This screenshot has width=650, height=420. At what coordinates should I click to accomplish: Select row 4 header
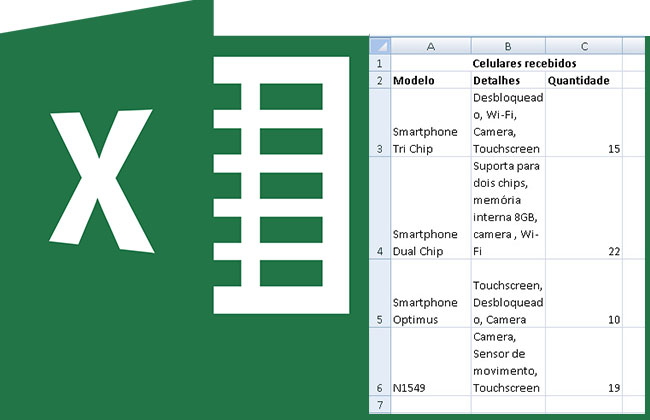380,208
